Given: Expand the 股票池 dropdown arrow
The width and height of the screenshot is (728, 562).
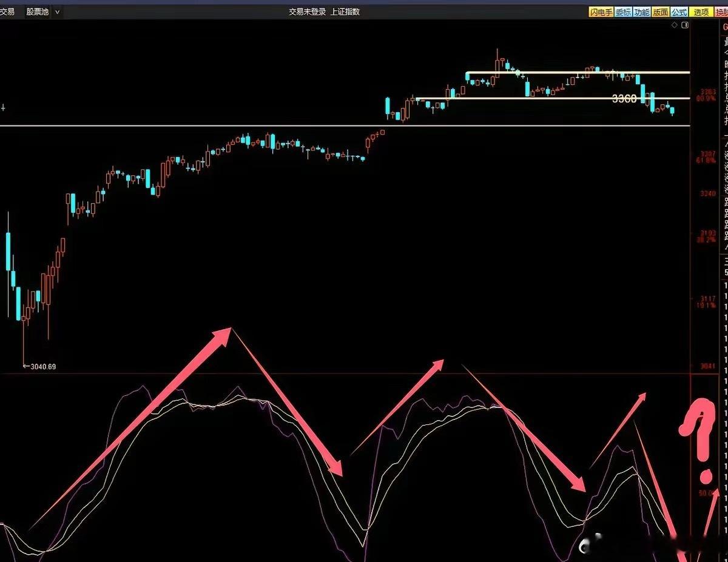Looking at the screenshot, I should pyautogui.click(x=57, y=12).
